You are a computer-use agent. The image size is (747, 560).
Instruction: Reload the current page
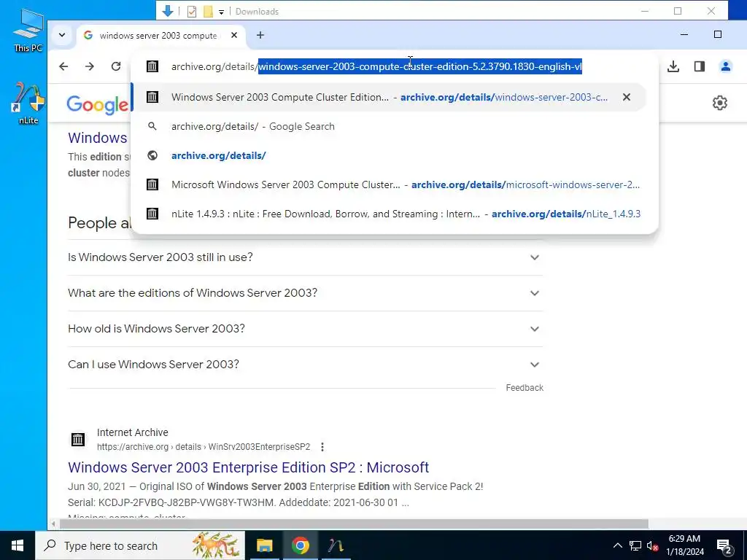(116, 66)
